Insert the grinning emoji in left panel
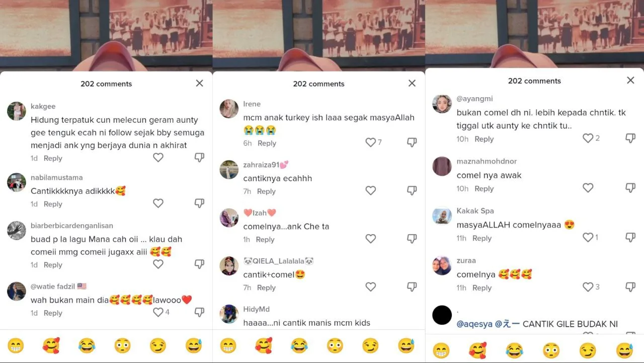This screenshot has width=644, height=363. 16,345
